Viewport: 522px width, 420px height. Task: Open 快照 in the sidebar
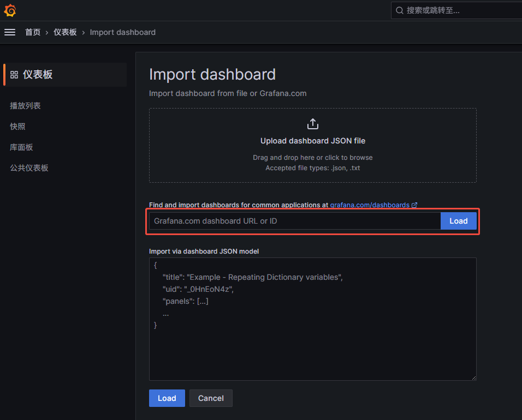[17, 127]
